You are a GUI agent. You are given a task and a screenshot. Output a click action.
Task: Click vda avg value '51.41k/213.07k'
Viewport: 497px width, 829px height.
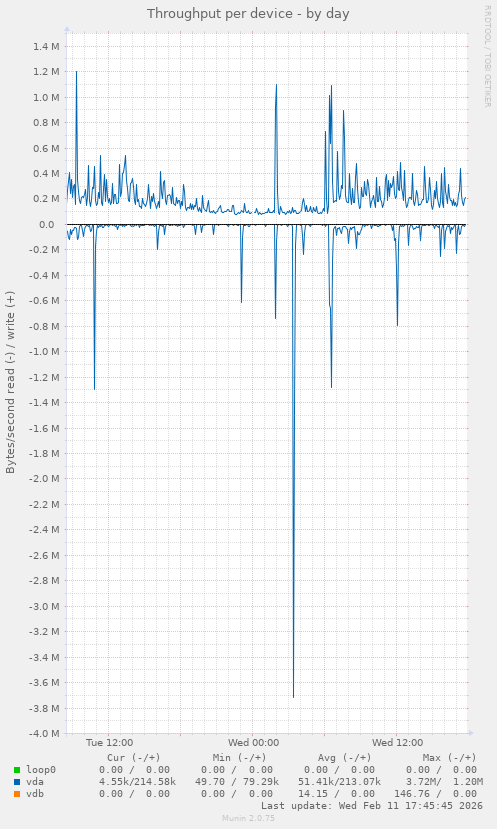click(339, 782)
